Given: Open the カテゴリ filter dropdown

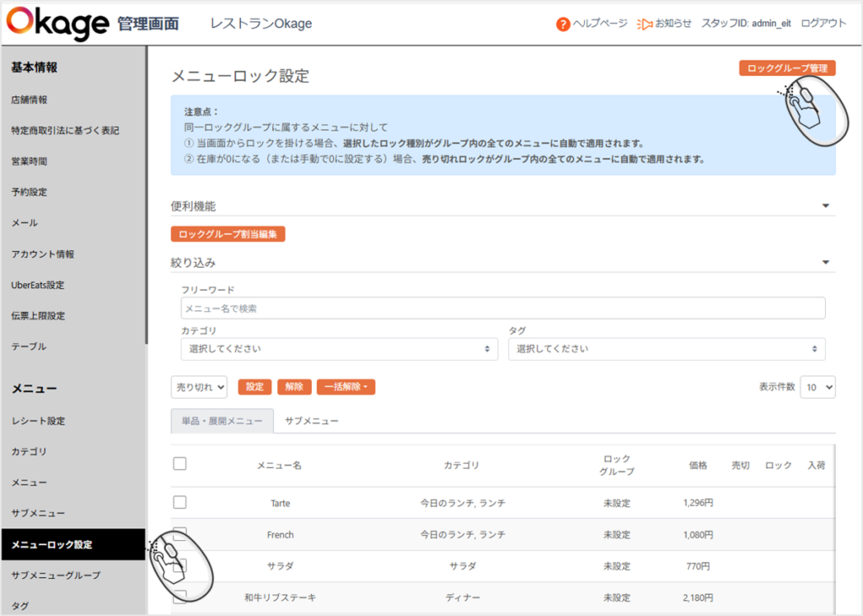Looking at the screenshot, I should [x=339, y=349].
